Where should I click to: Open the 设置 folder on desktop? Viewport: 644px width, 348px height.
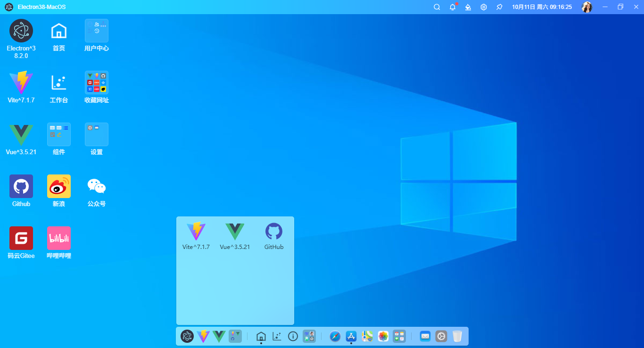tap(97, 135)
